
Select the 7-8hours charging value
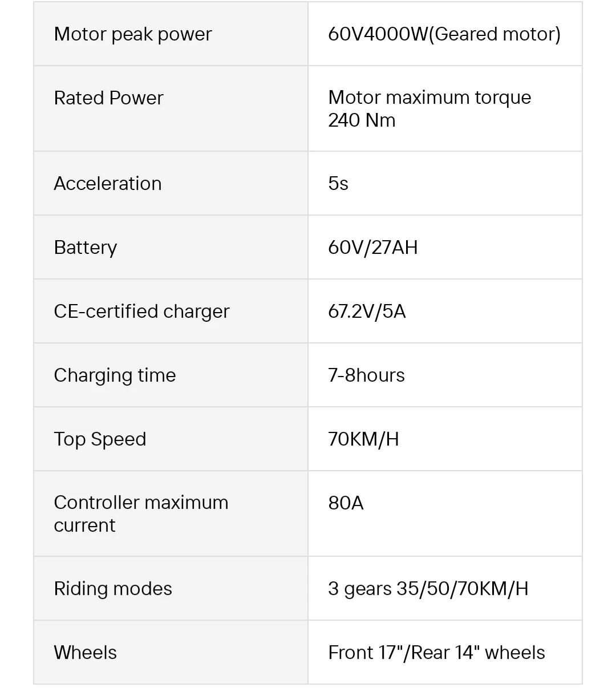(366, 375)
